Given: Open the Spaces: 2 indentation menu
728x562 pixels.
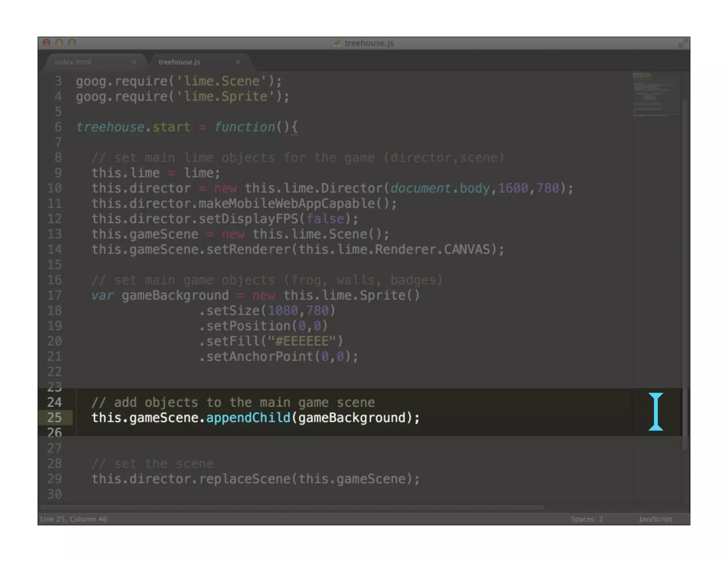Looking at the screenshot, I should point(587,519).
